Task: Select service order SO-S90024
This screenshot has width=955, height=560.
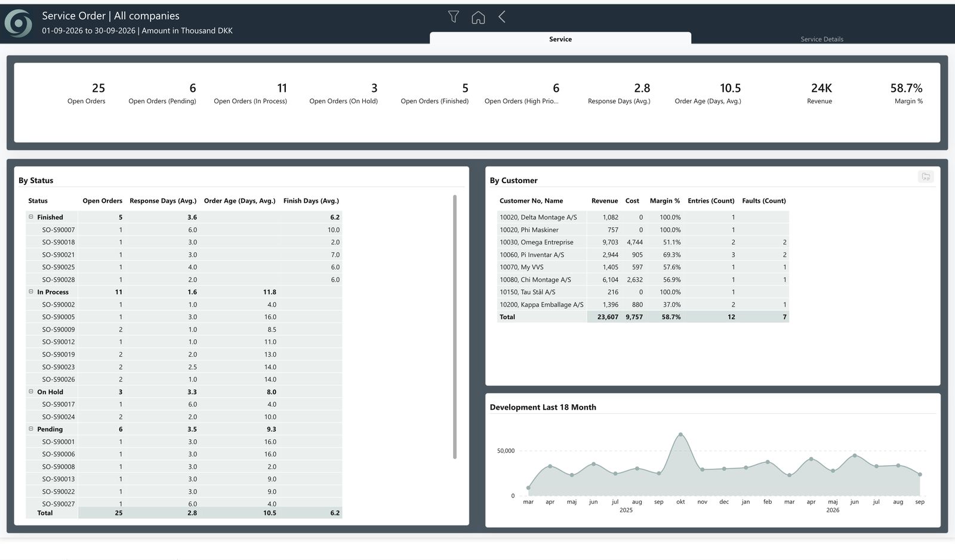Action: 58,417
